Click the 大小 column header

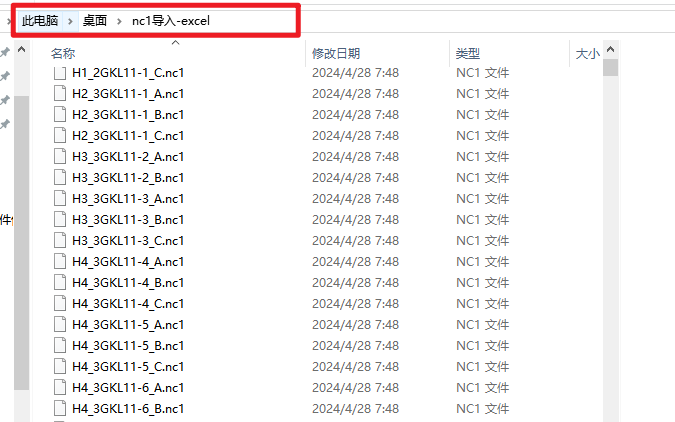pyautogui.click(x=587, y=54)
